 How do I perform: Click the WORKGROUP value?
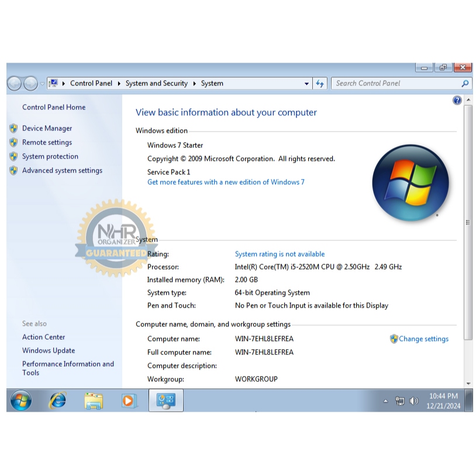[256, 379]
